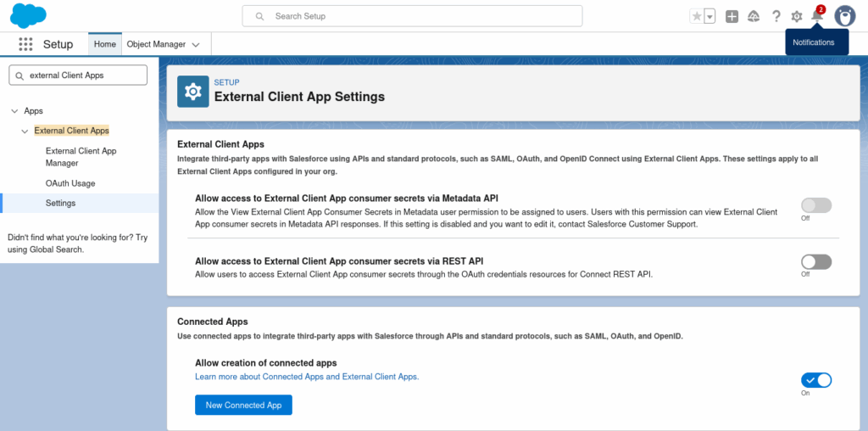Disable Allow creation of connected apps

tap(816, 380)
